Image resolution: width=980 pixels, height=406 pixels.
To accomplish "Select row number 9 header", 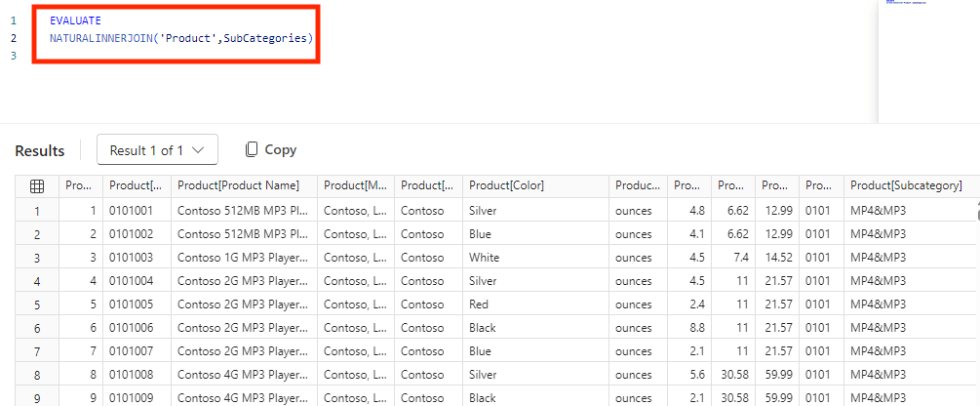I will click(37, 398).
